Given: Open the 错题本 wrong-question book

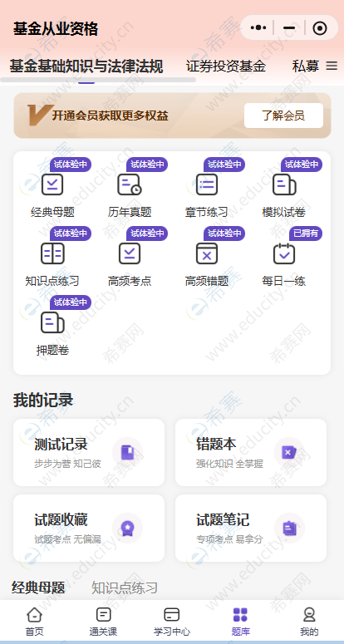Looking at the screenshot, I should coord(251,453).
